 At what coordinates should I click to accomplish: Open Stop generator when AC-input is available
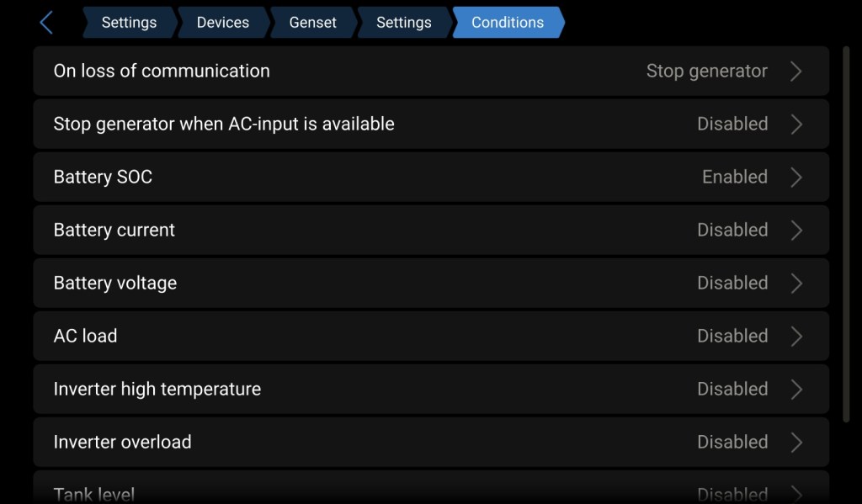pyautogui.click(x=224, y=124)
